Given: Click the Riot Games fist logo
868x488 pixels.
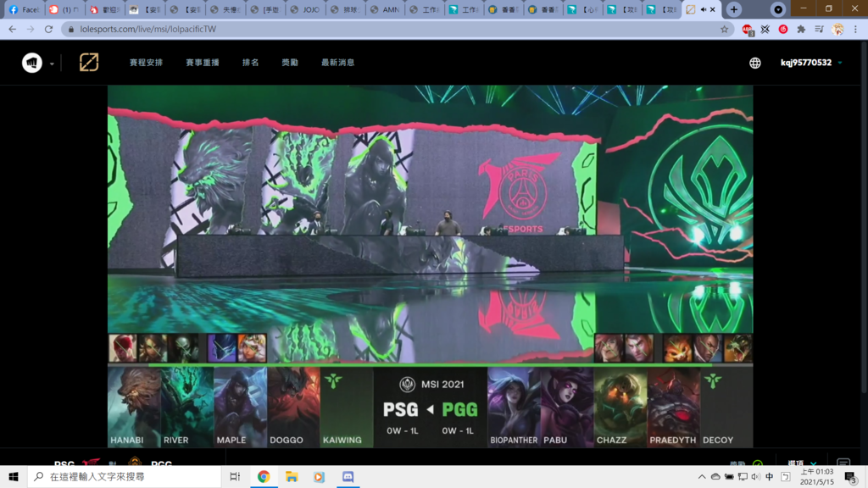Looking at the screenshot, I should click(31, 63).
